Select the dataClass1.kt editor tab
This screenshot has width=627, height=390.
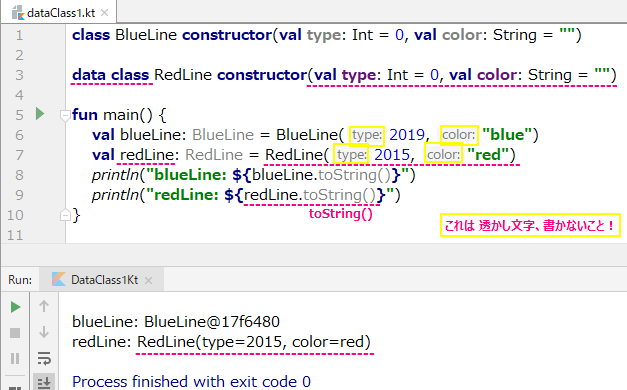(x=59, y=13)
